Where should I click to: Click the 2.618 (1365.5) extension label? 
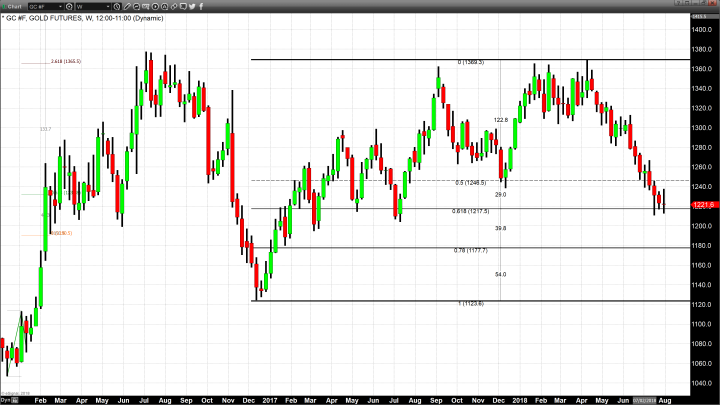[66, 61]
